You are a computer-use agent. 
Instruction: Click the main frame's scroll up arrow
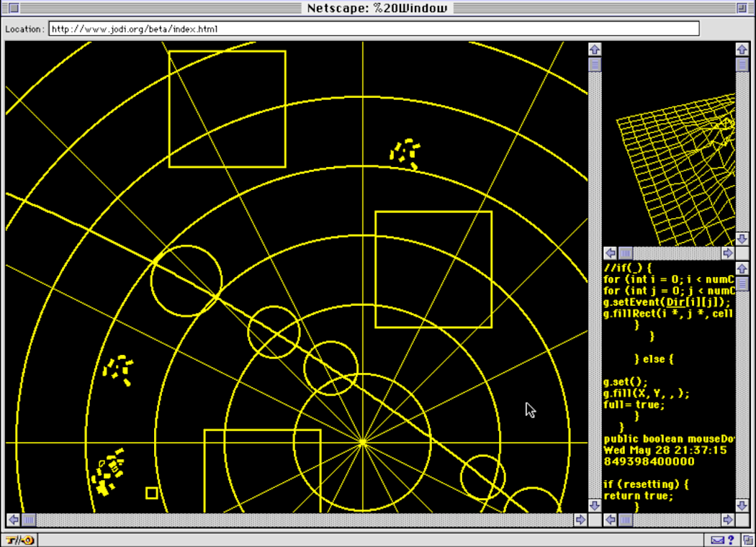coord(595,50)
